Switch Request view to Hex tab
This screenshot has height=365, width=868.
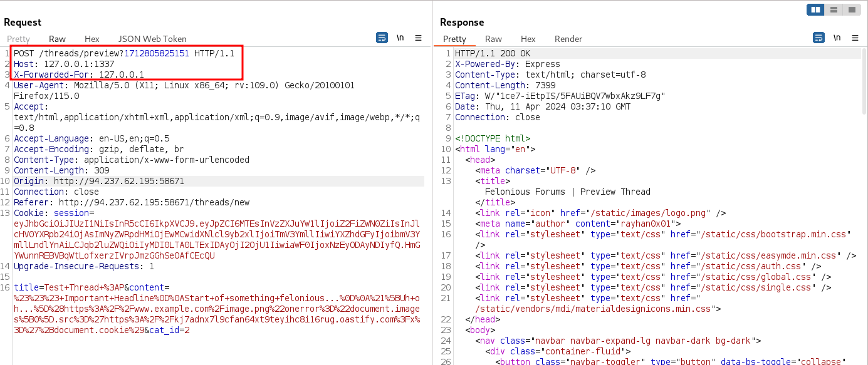[x=92, y=39]
